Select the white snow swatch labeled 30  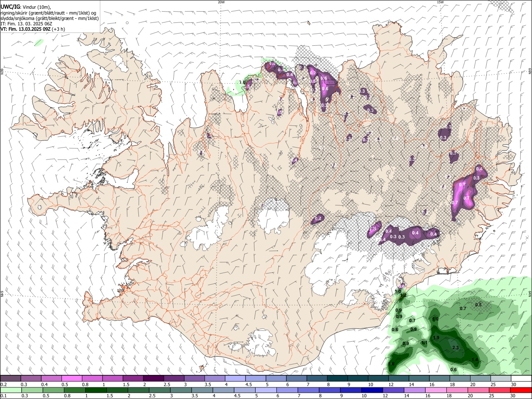(521, 379)
